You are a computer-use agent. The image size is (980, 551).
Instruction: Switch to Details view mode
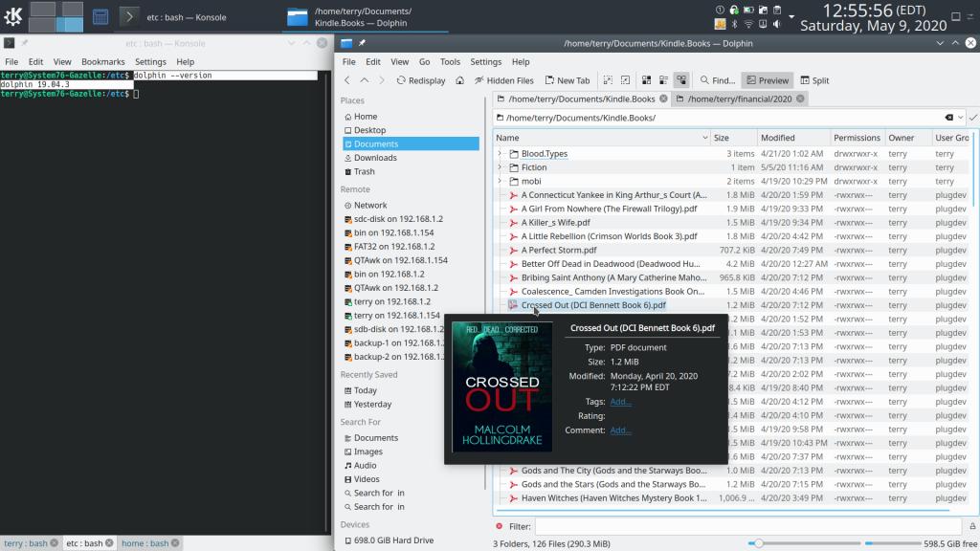680,80
